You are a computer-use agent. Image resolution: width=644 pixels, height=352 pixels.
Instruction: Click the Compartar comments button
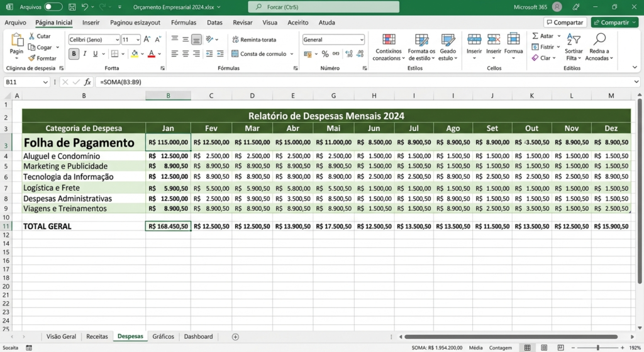tap(565, 23)
